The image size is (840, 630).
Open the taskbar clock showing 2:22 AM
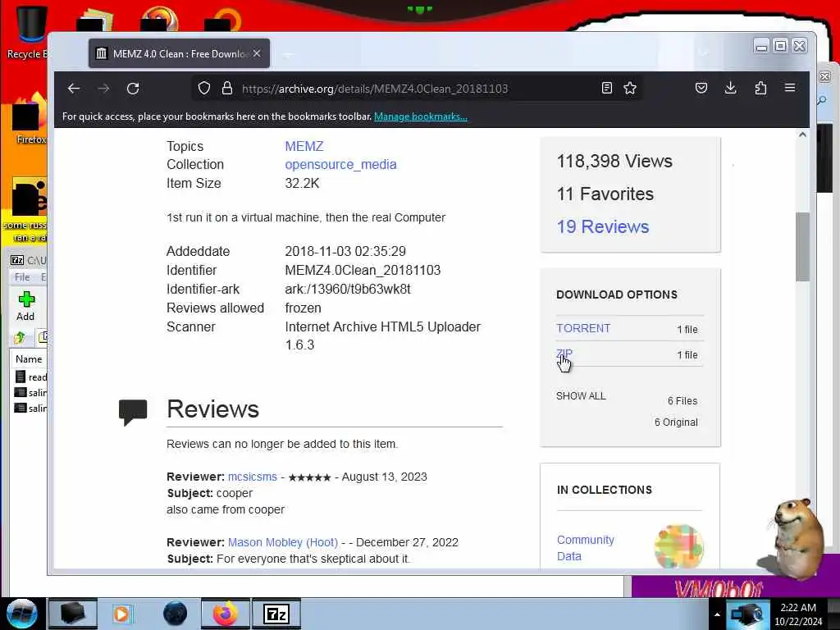click(798, 614)
